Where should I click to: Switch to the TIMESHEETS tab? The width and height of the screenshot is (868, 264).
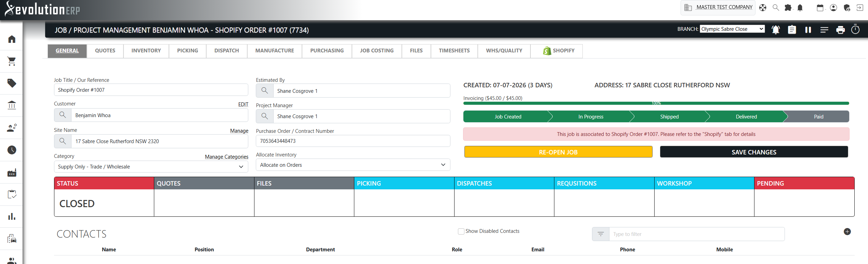[454, 51]
